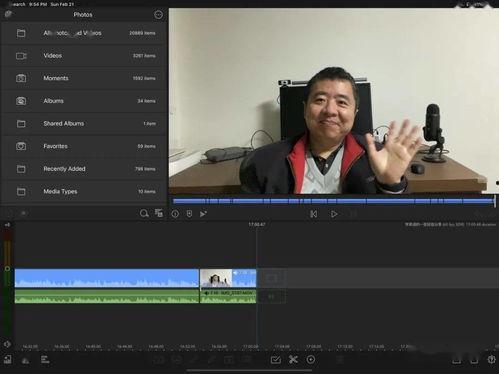Click the timeline ruler at 17:04
The width and height of the screenshot is (499, 374).
pos(282,347)
